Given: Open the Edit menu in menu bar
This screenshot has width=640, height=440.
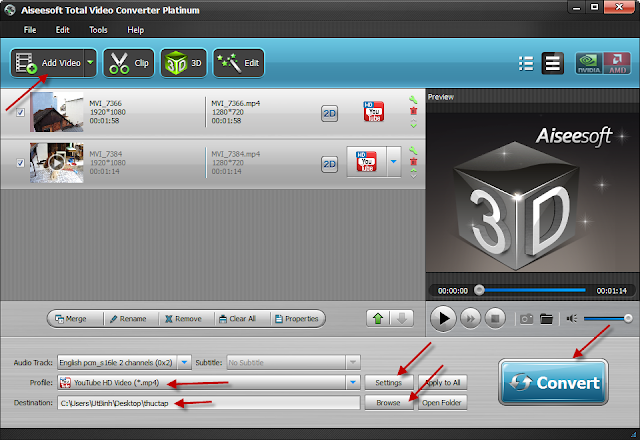Looking at the screenshot, I should click(62, 30).
